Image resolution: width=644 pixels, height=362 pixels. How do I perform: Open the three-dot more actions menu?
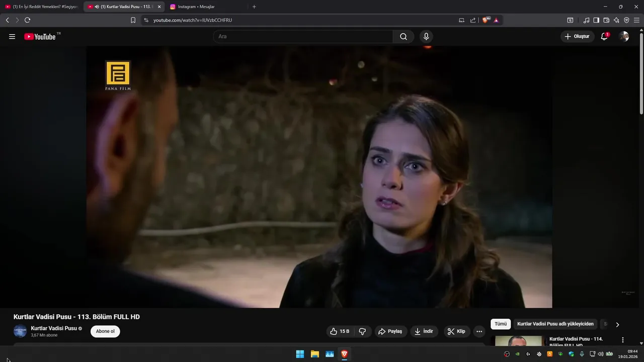(479, 331)
